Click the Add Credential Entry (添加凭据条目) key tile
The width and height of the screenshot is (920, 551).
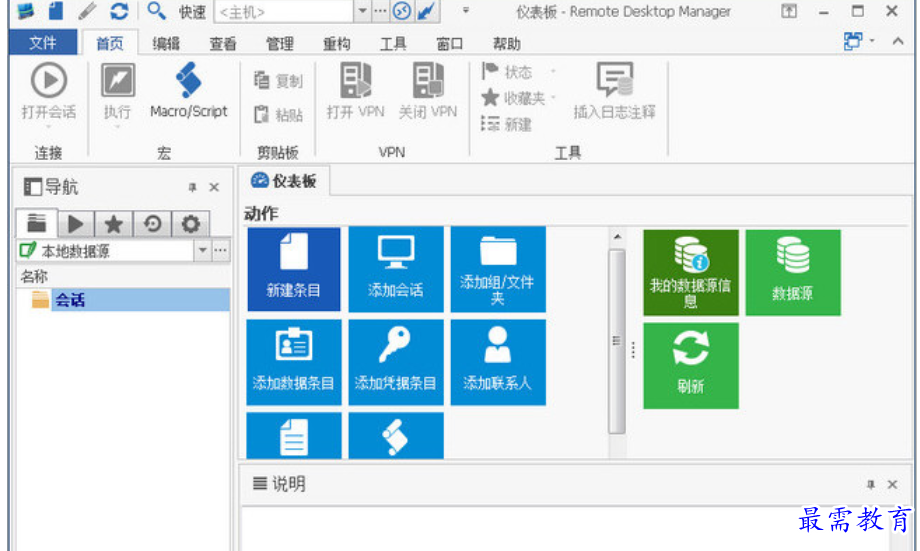click(396, 362)
